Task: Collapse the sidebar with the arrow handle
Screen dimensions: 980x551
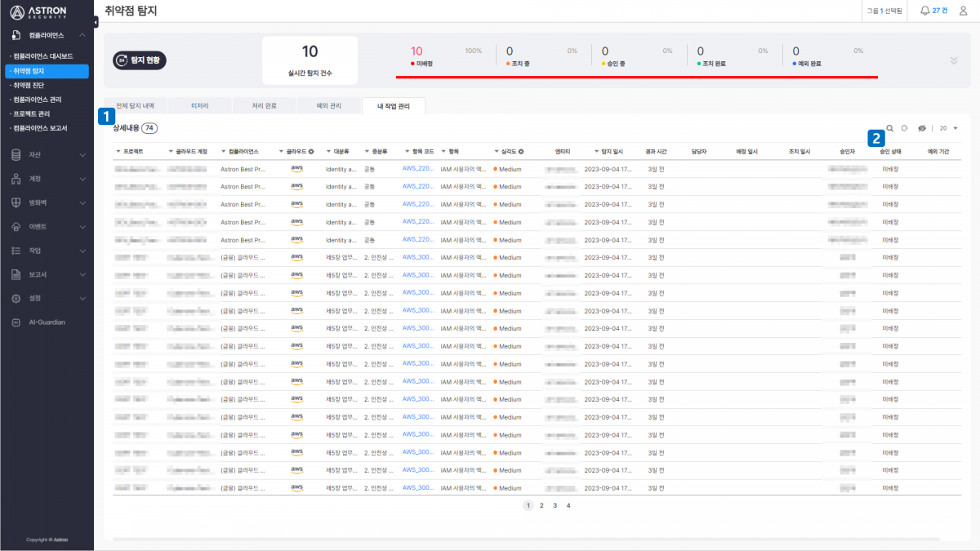Action: click(x=96, y=22)
